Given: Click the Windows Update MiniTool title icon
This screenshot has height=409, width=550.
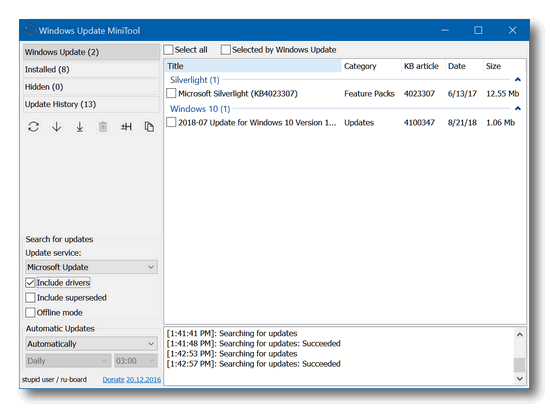Looking at the screenshot, I should click(31, 31).
